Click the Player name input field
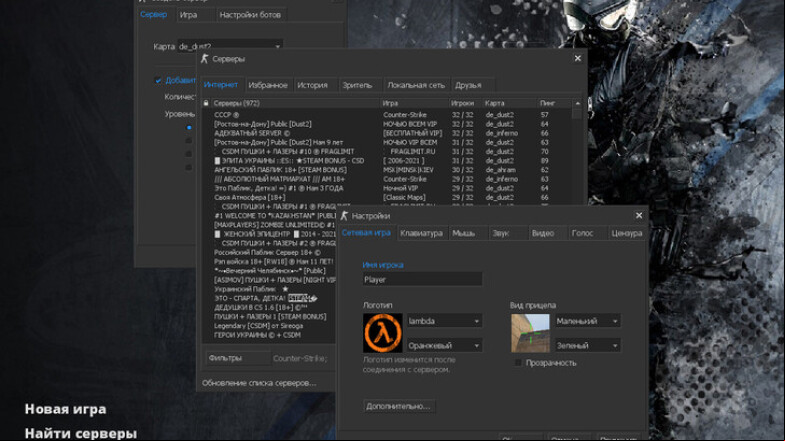Screen dimensions: 785x441 (x=422, y=279)
